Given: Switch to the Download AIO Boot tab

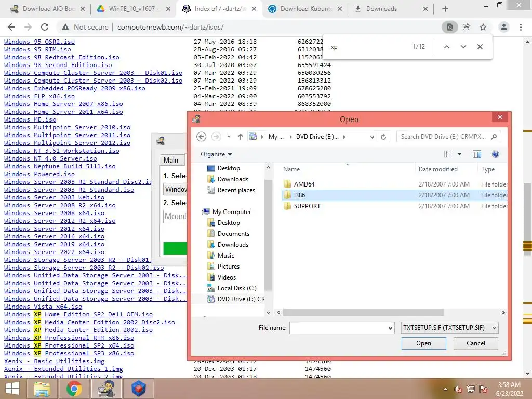Looking at the screenshot, I should pos(47,9).
